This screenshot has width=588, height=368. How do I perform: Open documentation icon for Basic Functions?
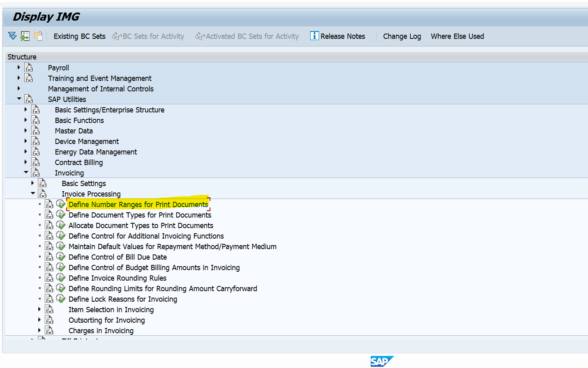click(36, 120)
